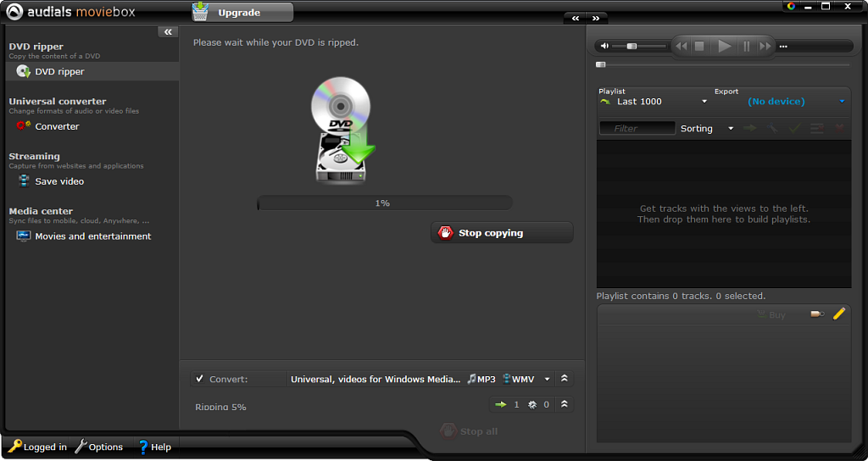The height and width of the screenshot is (461, 868).
Task: Click the yellow pencil edit icon
Action: (x=838, y=314)
